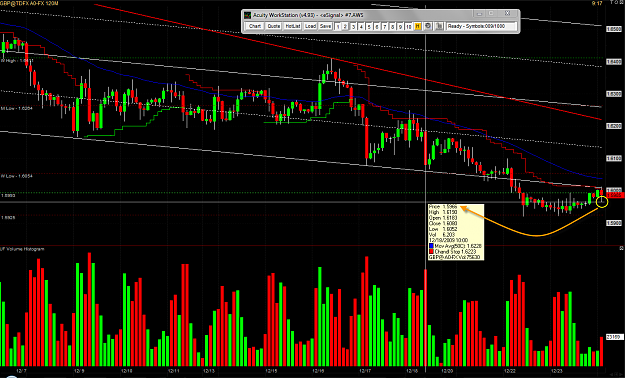Click the Ready - Symbols status field
625x378 pixels.
(481, 26)
